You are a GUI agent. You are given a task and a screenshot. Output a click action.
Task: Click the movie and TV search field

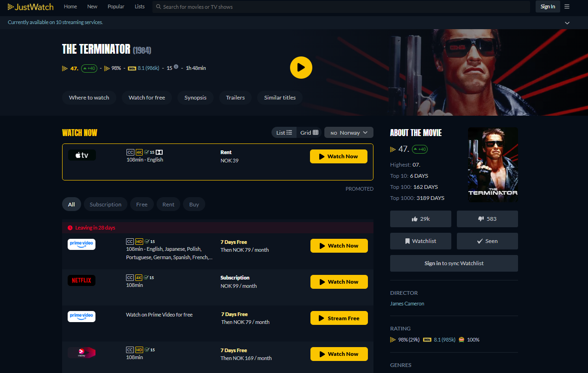pyautogui.click(x=341, y=6)
